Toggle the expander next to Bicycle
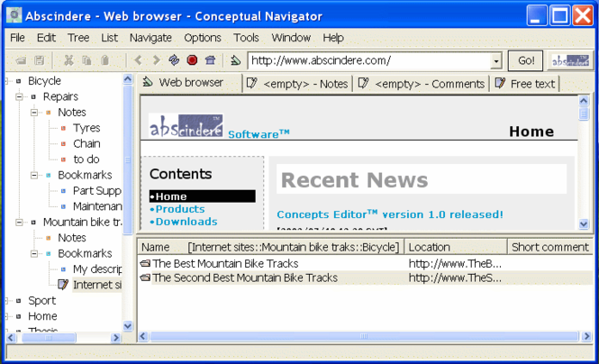599x364 pixels. click(7, 81)
